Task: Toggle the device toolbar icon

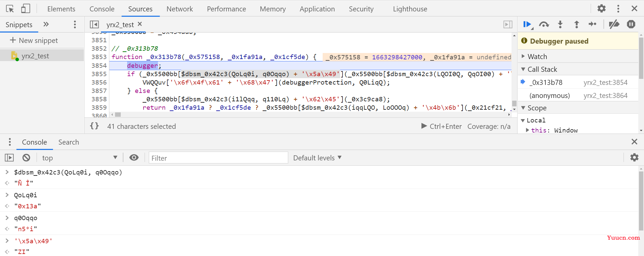Action: (x=25, y=9)
